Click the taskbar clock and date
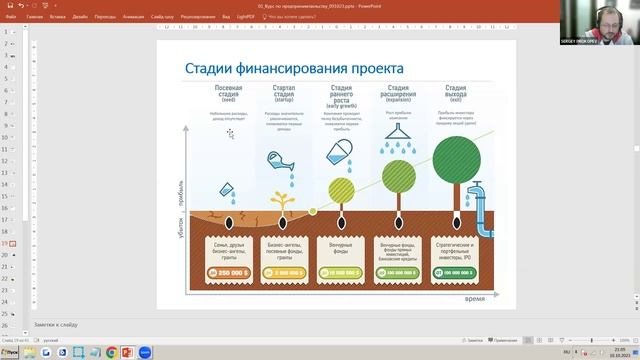Viewport: 640px width, 360px height. (620, 352)
